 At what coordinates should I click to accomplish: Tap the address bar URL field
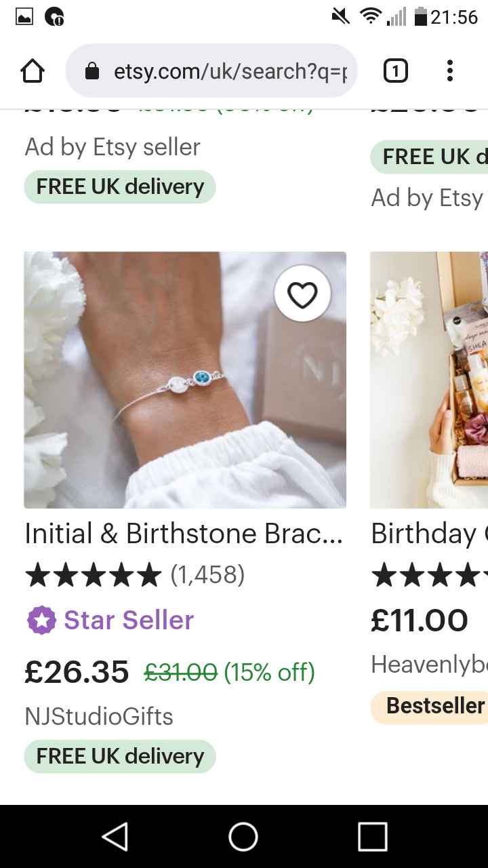click(230, 71)
